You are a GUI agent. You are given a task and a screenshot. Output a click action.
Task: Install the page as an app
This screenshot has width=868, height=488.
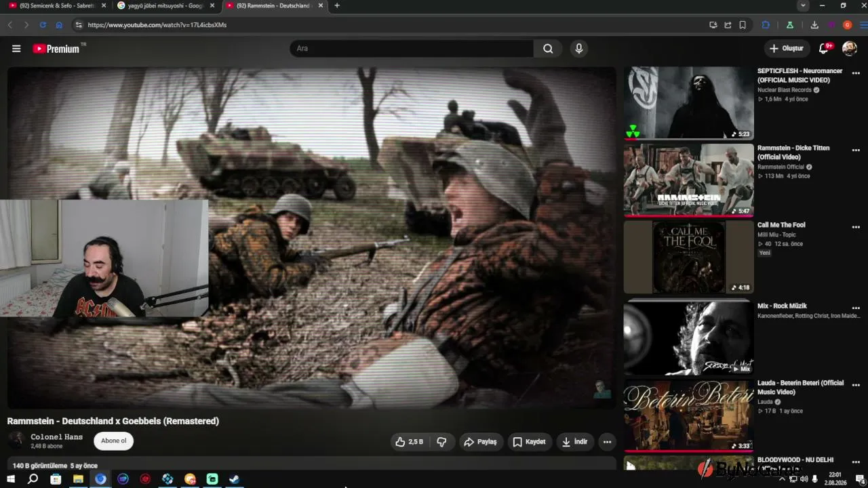click(x=713, y=25)
